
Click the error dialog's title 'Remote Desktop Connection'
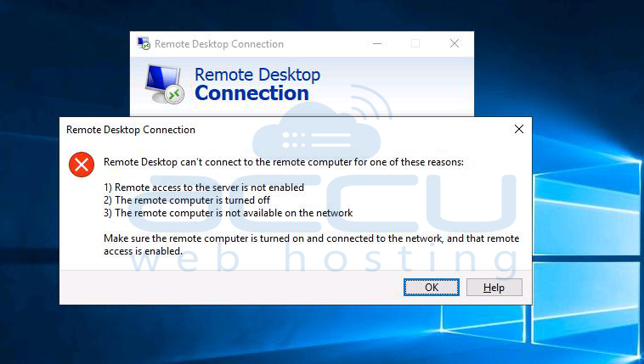click(x=131, y=130)
